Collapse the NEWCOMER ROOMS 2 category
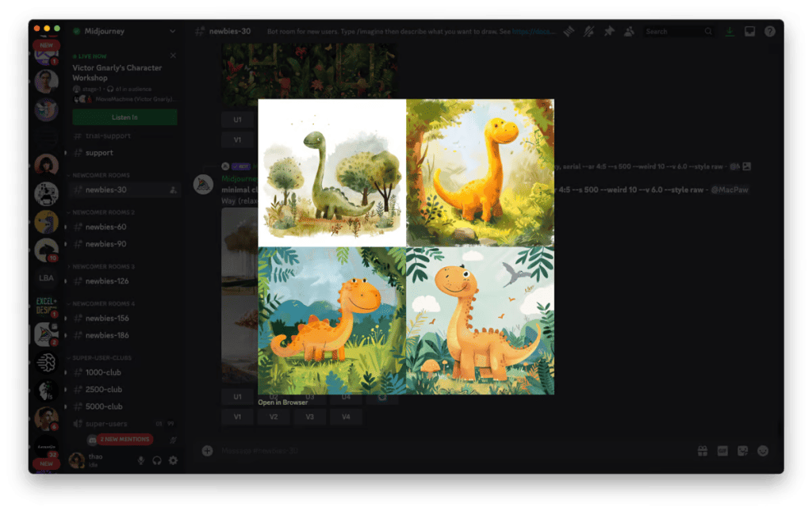The width and height of the screenshot is (812, 511). [102, 212]
